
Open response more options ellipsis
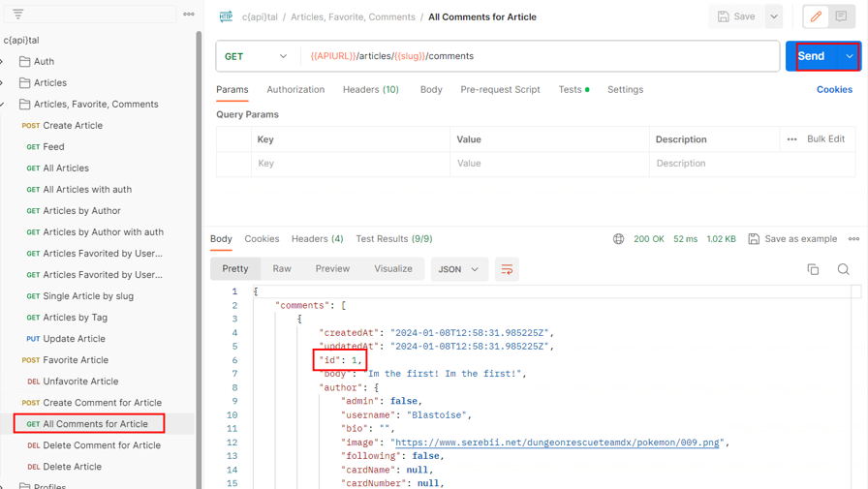853,239
